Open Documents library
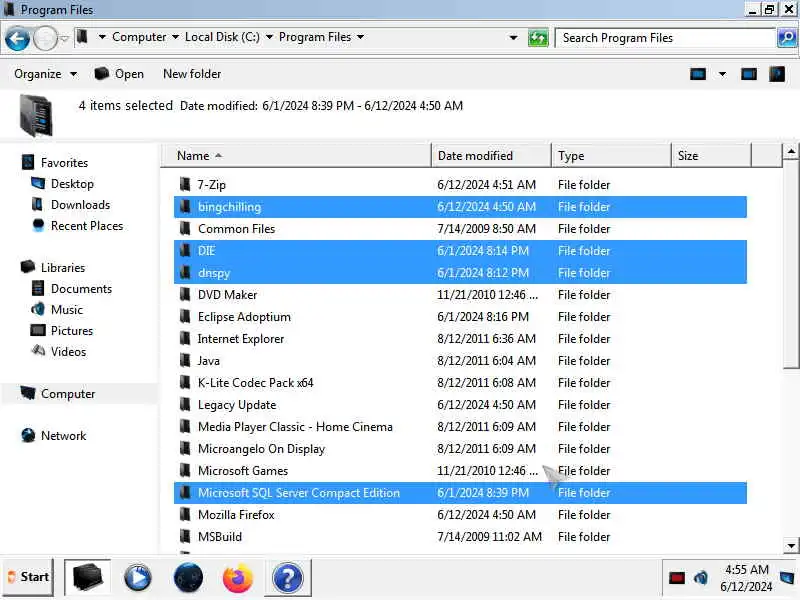The width and height of the screenshot is (800, 600). [81, 289]
